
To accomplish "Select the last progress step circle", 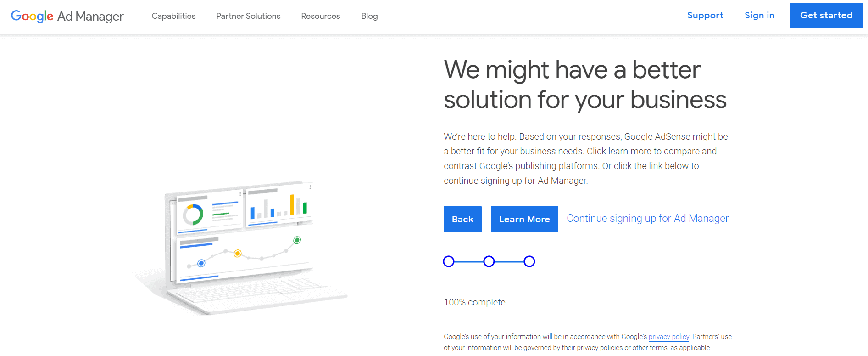I will click(x=529, y=261).
